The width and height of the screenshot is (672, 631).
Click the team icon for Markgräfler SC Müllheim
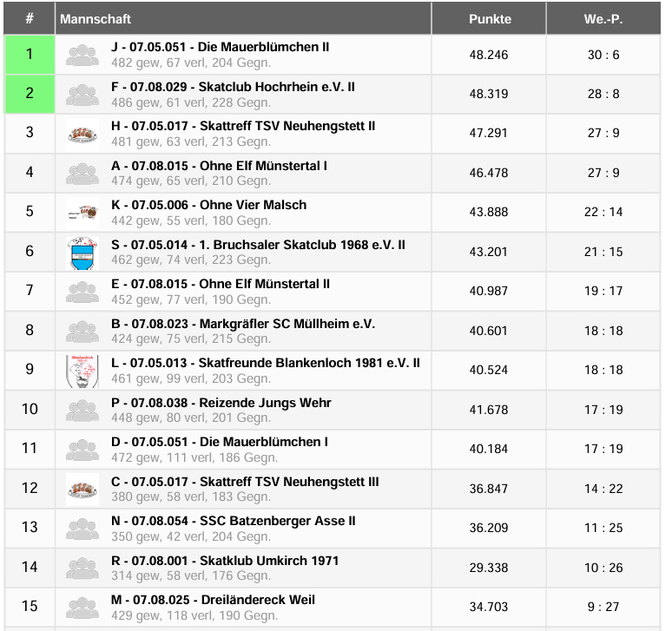82,332
